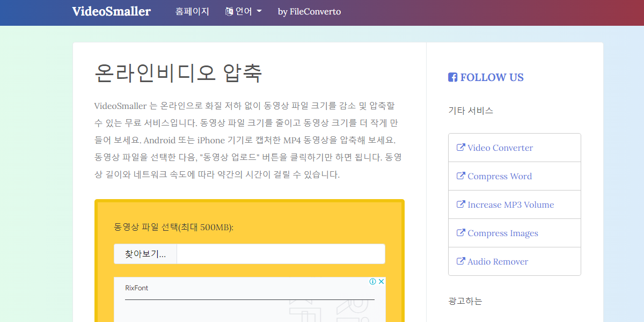Image resolution: width=644 pixels, height=322 pixels.
Task: Click Compress Images external-link icon
Action: (460, 232)
